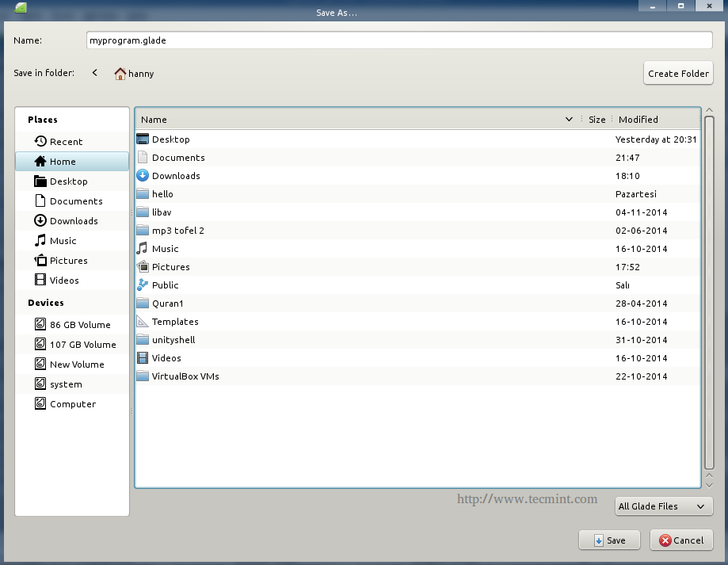Click the Downloads arrow icon in file list
Viewport: 728px width, 565px height.
pyautogui.click(x=143, y=176)
